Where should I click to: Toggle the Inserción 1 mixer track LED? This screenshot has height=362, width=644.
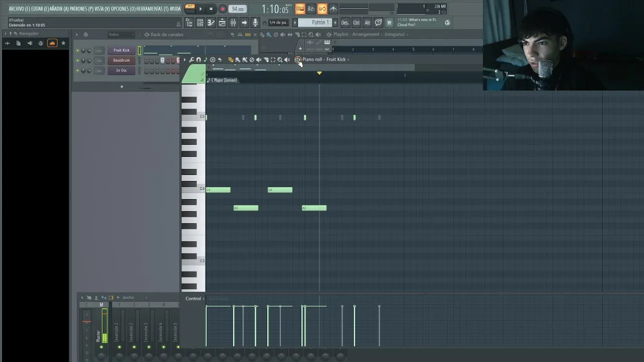click(119, 347)
